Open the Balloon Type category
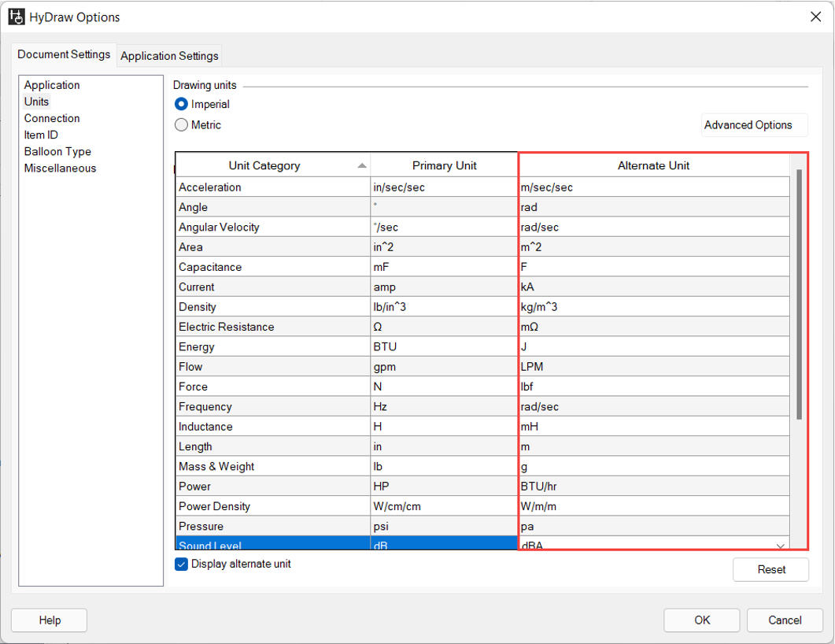 point(57,151)
